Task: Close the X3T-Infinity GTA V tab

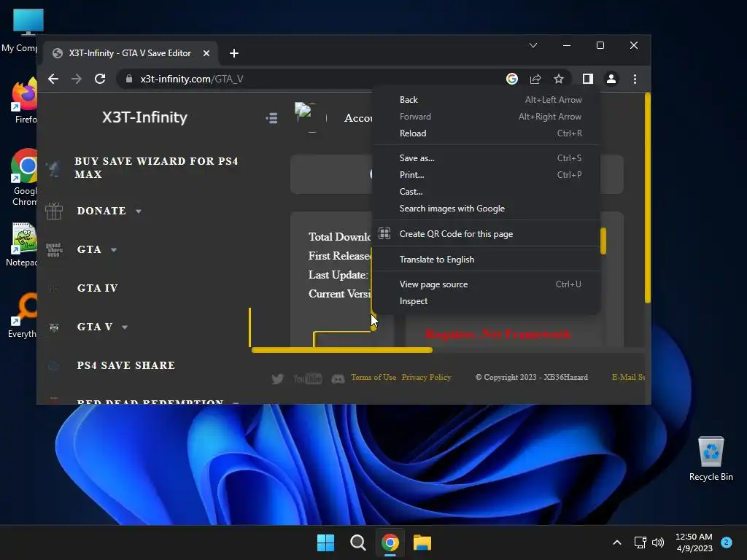Action: (206, 53)
